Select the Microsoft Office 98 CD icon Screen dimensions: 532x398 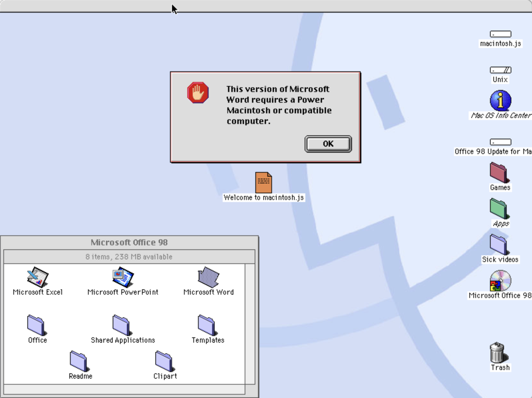click(500, 281)
